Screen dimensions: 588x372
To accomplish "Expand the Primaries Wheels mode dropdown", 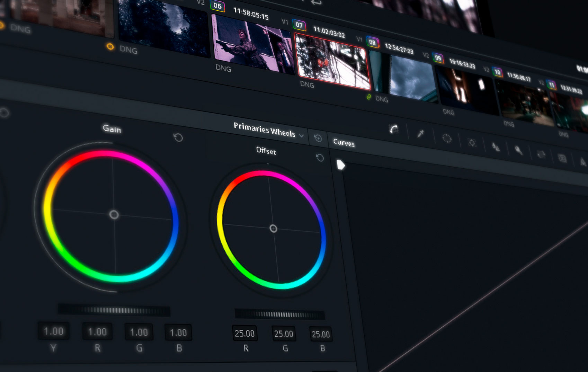I will [x=301, y=135].
